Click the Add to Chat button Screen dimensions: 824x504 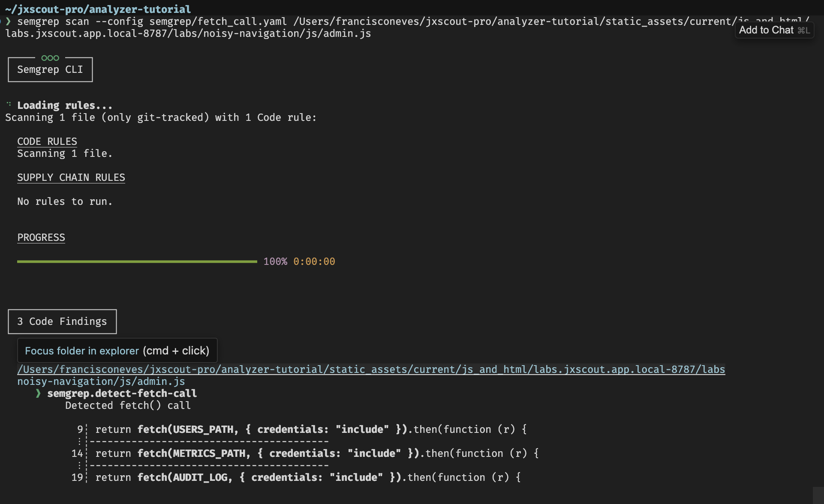(x=774, y=30)
